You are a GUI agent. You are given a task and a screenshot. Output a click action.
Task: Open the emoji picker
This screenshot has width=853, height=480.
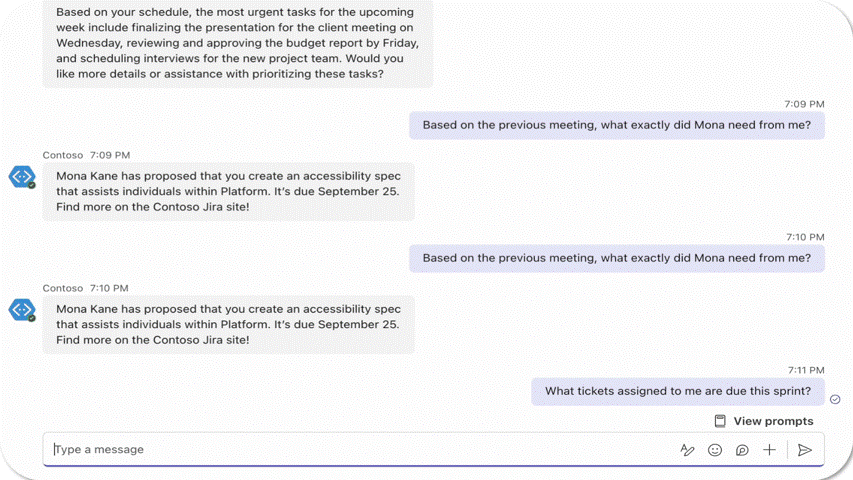coord(715,450)
